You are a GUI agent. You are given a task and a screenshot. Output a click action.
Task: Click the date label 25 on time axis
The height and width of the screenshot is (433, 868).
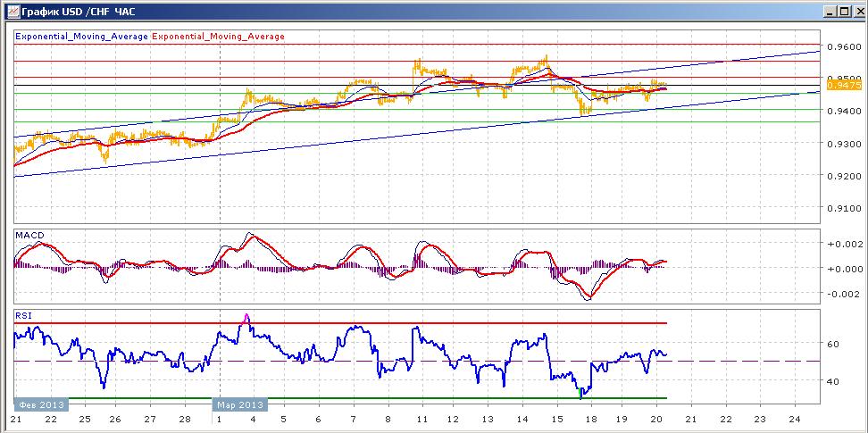tap(84, 421)
